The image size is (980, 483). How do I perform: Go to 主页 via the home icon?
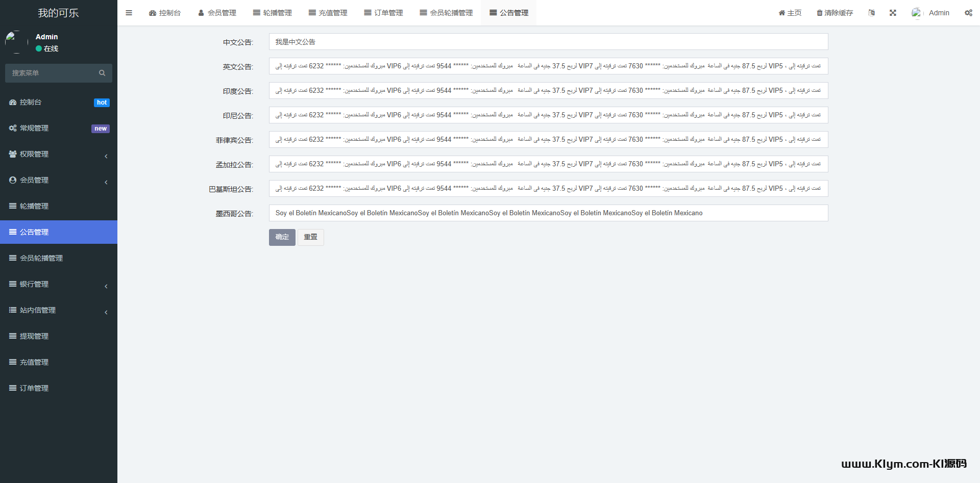point(781,13)
